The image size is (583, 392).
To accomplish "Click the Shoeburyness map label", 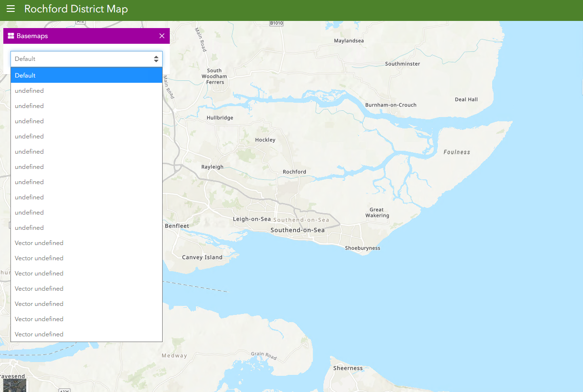I will click(363, 248).
